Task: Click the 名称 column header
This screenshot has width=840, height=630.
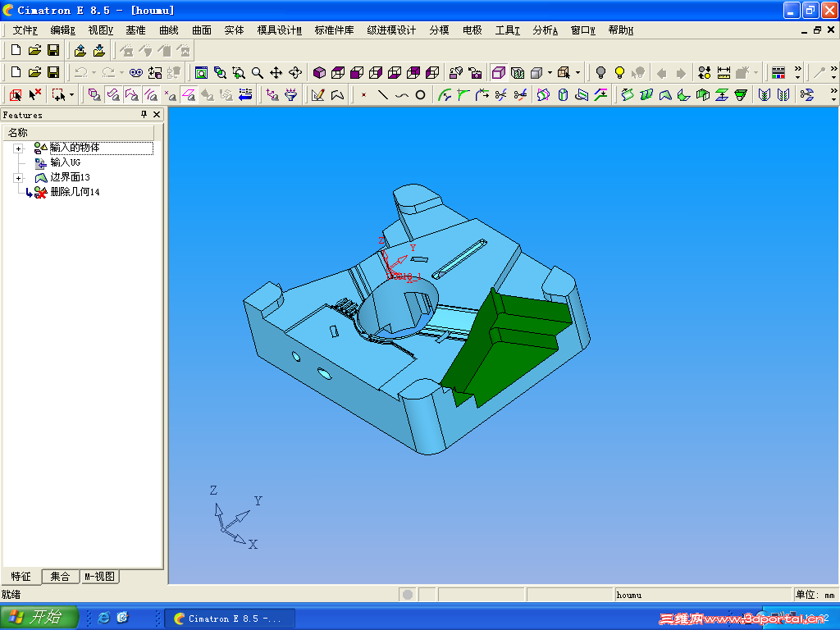Action: pyautogui.click(x=78, y=132)
